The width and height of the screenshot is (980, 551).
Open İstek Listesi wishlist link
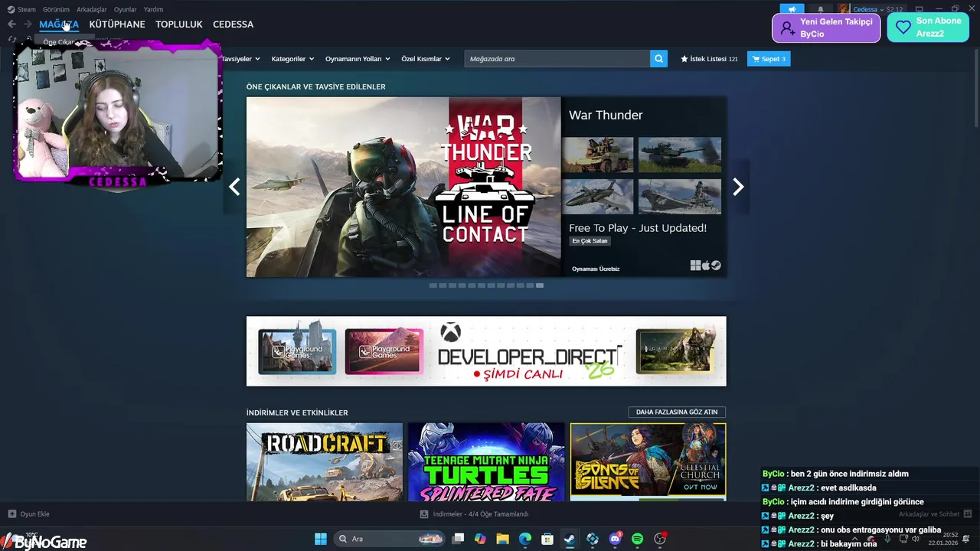[709, 59]
